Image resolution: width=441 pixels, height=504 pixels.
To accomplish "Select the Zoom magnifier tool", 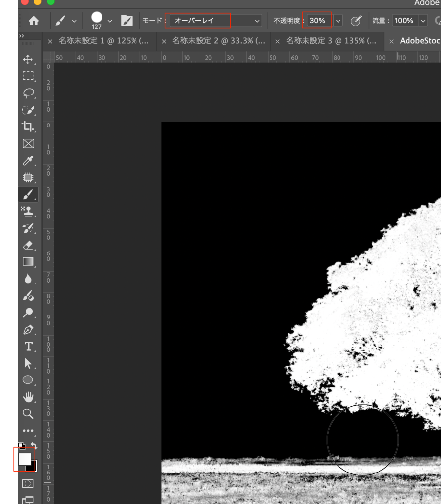I will (x=28, y=413).
